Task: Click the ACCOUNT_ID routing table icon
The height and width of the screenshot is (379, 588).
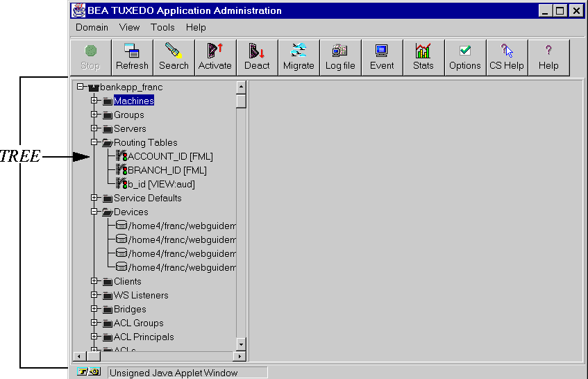Action: [121, 155]
